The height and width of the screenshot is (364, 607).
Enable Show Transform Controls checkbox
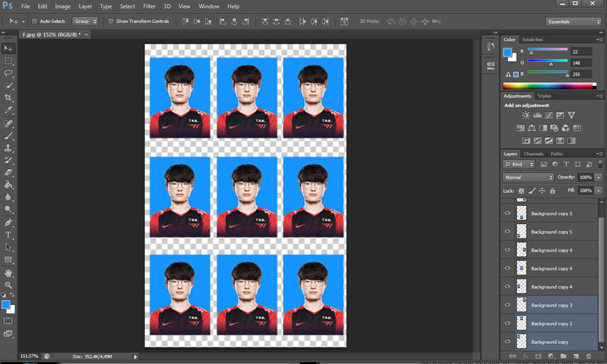point(111,21)
